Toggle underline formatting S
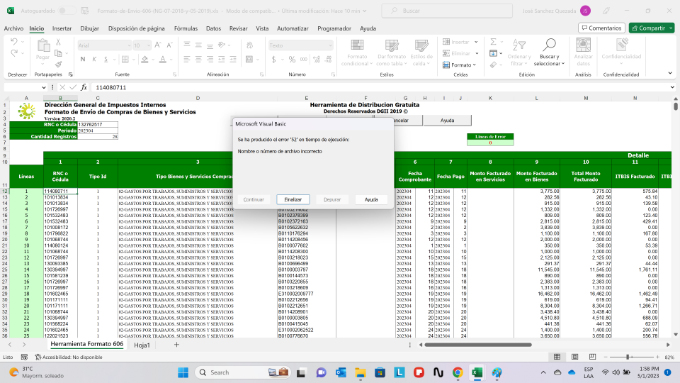This screenshot has width=680, height=383. 105,59
